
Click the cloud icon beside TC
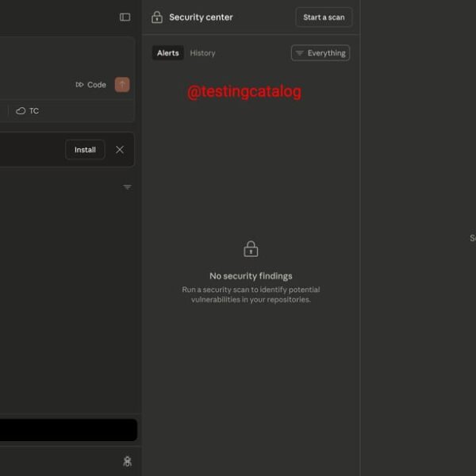point(21,111)
